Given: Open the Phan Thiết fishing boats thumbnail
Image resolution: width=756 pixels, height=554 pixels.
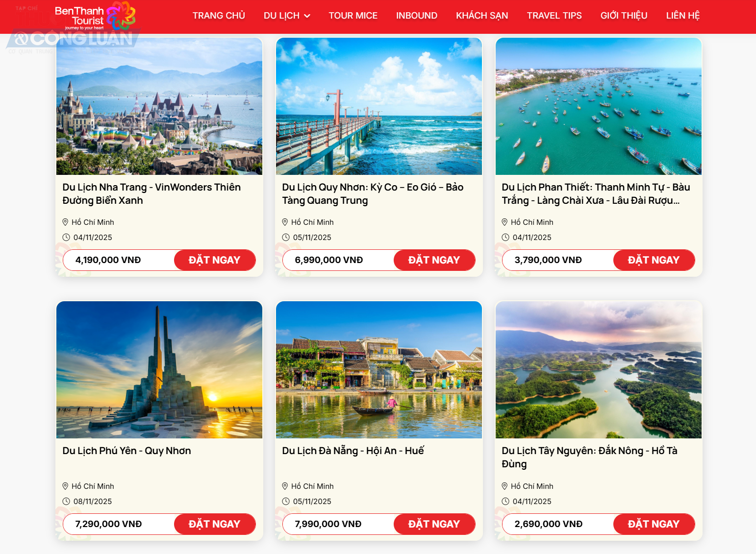Looking at the screenshot, I should pos(599,106).
